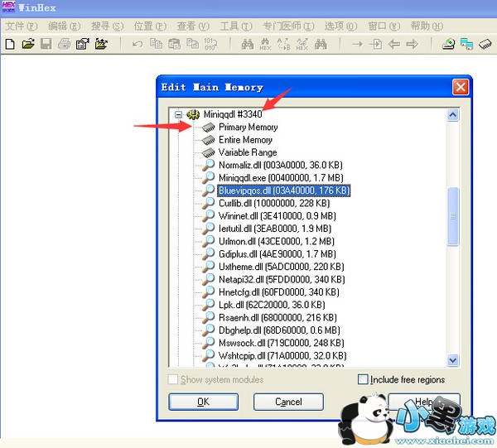Collapse the Miniqqdl #3340 process node
The image size is (497, 448).
(178, 114)
